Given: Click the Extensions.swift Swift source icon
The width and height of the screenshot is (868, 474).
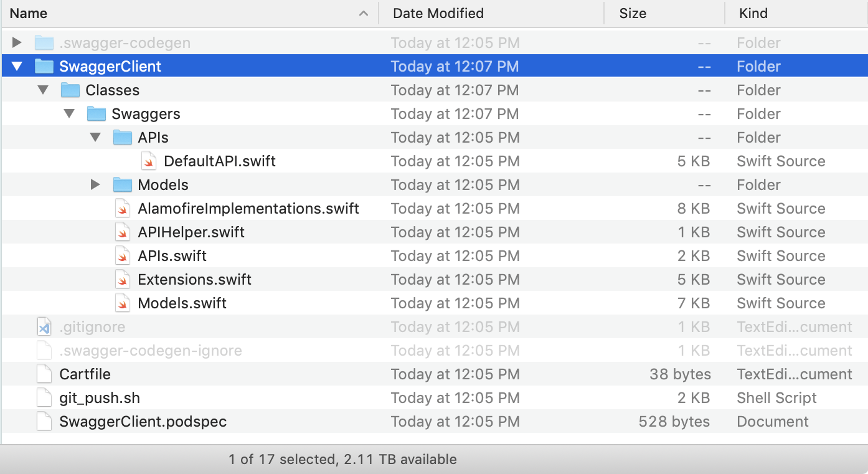Looking at the screenshot, I should point(122,279).
